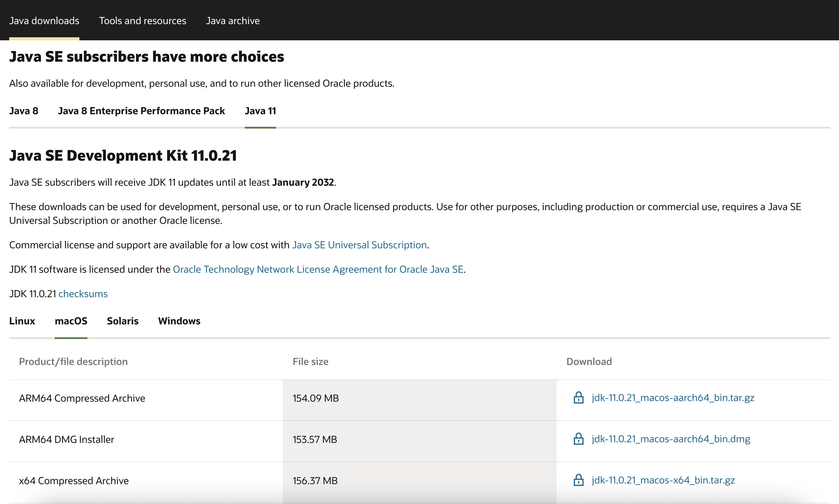The height and width of the screenshot is (504, 839).
Task: Open the Java downloads nav tab
Action: pos(44,21)
